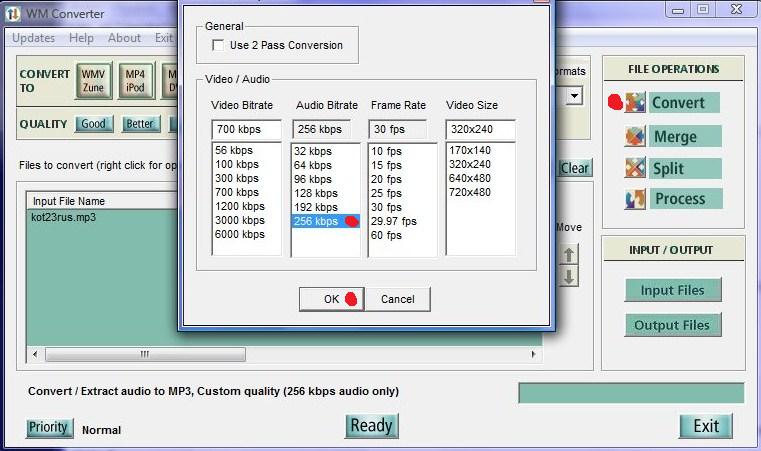The height and width of the screenshot is (451, 761).
Task: Click the move down arrow button
Action: click(x=570, y=276)
